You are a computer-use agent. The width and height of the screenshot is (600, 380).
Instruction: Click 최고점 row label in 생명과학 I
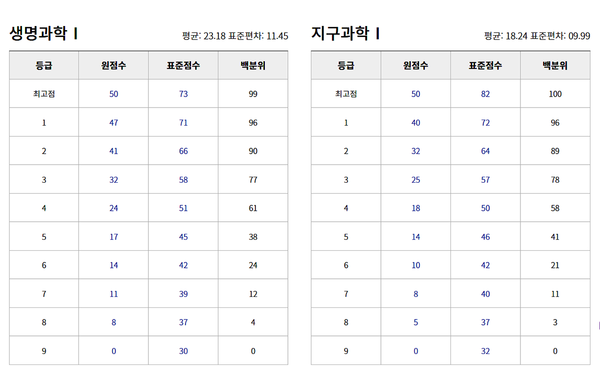click(44, 94)
